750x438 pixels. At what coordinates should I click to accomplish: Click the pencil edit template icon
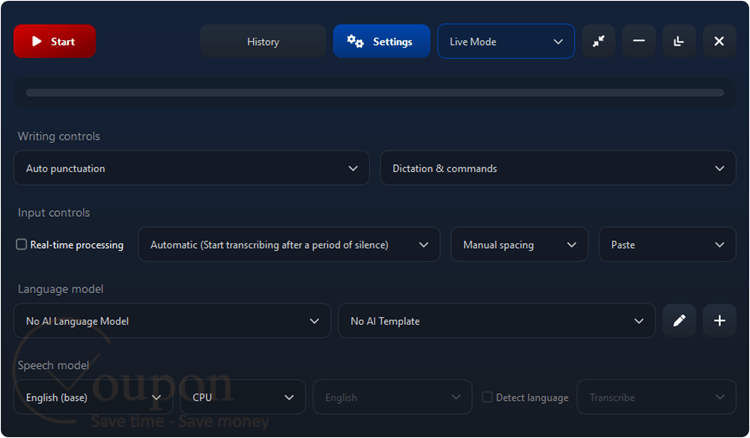click(x=679, y=321)
